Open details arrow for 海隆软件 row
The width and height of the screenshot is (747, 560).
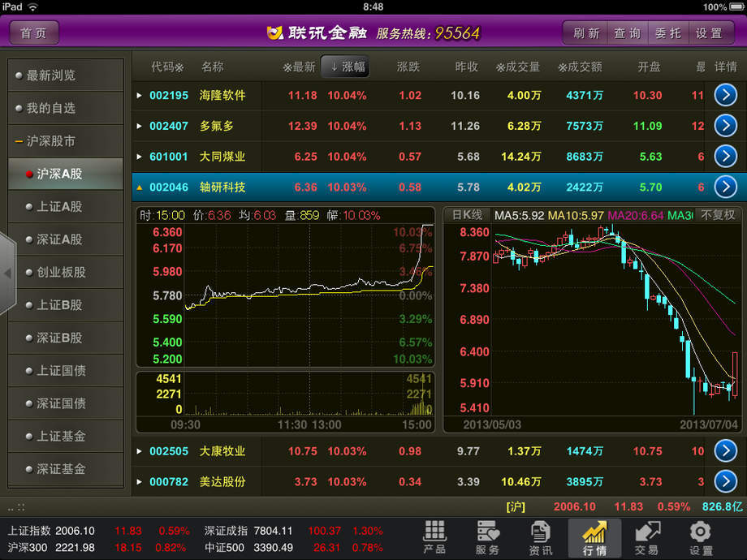[725, 95]
